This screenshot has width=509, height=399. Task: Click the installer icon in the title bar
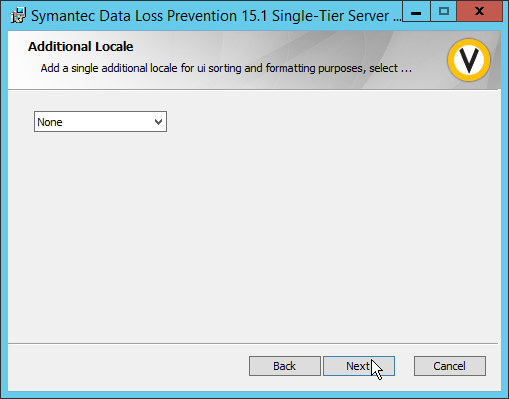[x=18, y=16]
